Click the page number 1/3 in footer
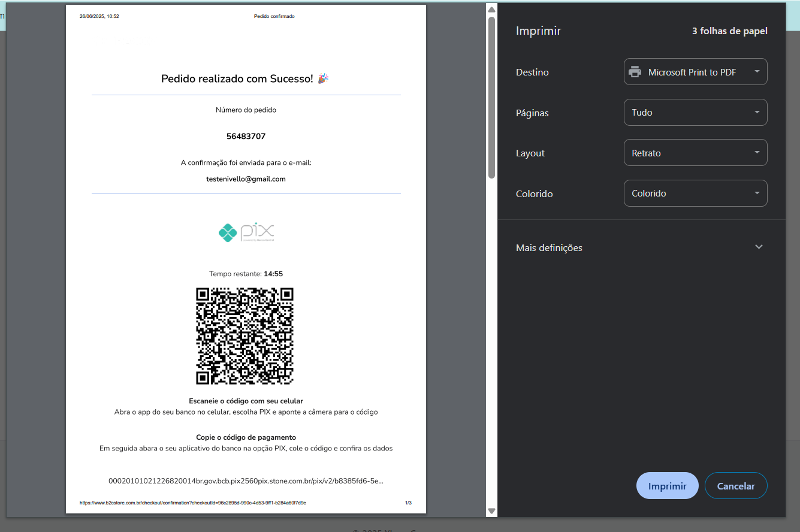The width and height of the screenshot is (800, 532). (408, 503)
